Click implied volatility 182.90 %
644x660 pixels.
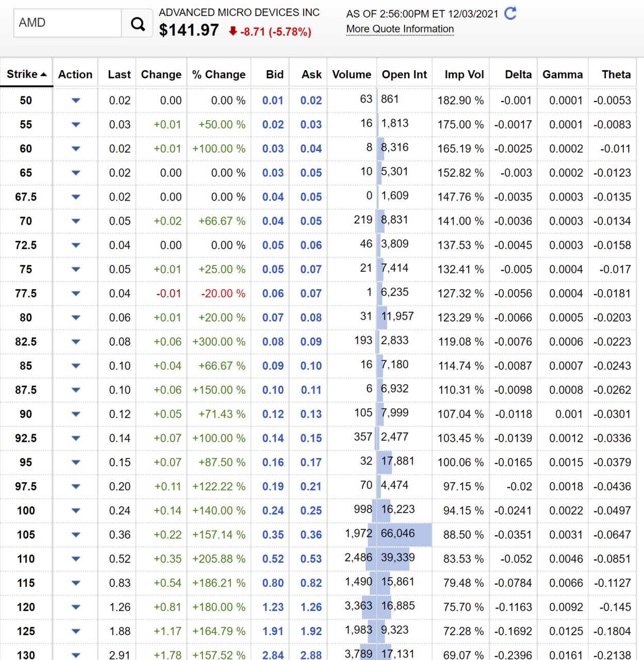tap(460, 101)
